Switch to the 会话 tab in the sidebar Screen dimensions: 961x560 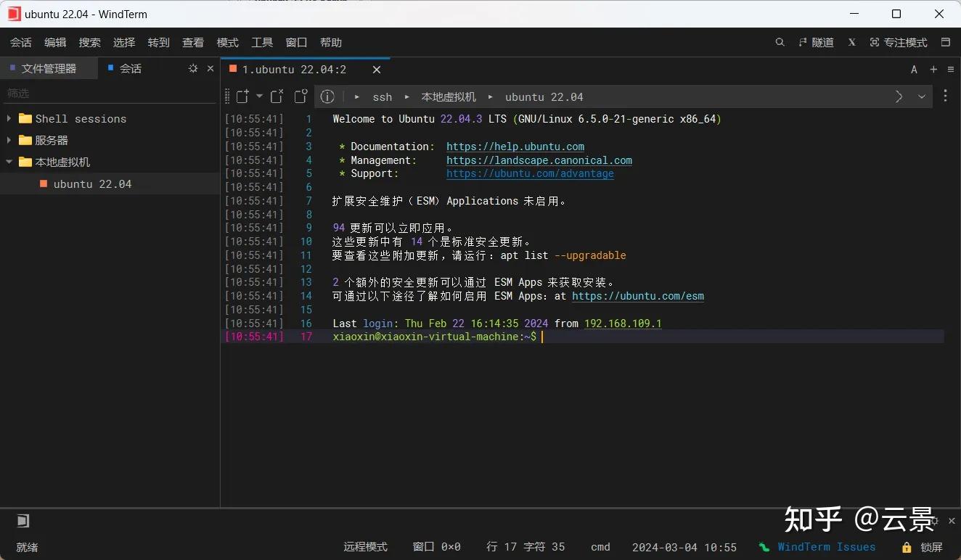click(x=131, y=67)
